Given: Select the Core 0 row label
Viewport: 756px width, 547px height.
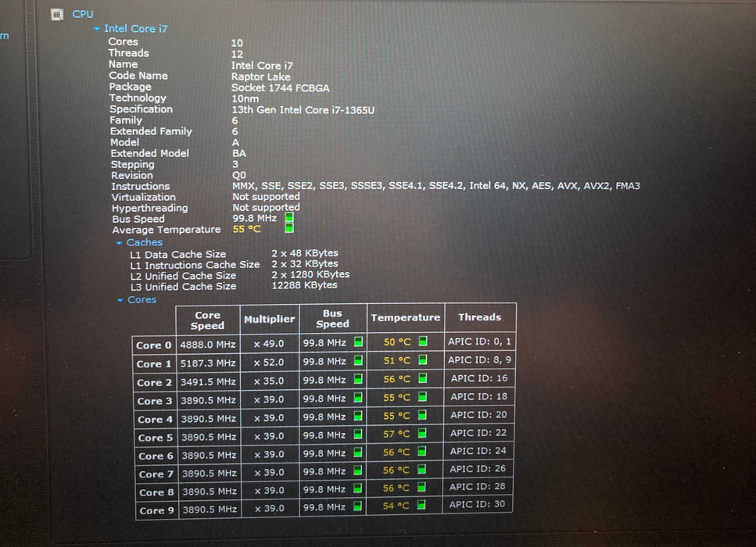Looking at the screenshot, I should click(x=154, y=345).
